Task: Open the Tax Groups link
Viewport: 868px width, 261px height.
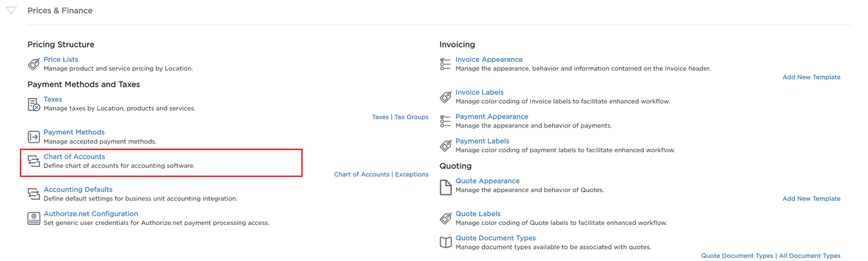Action: tap(411, 117)
